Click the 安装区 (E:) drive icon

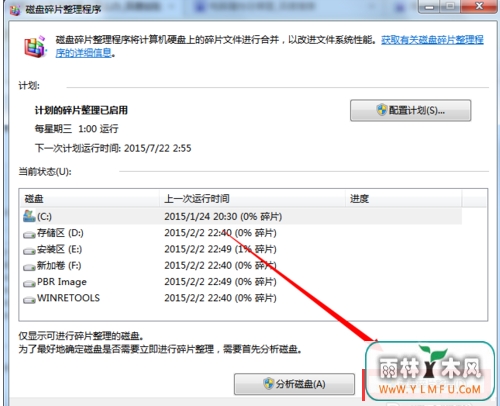click(29, 251)
